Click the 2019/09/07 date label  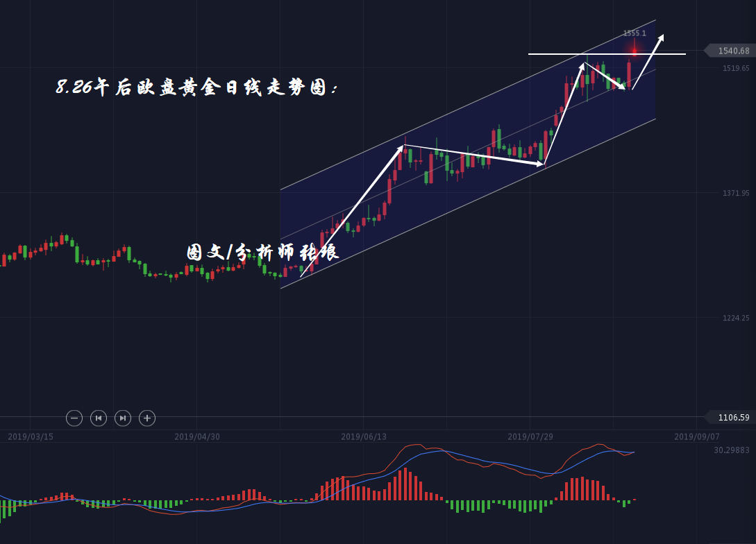tap(697, 436)
